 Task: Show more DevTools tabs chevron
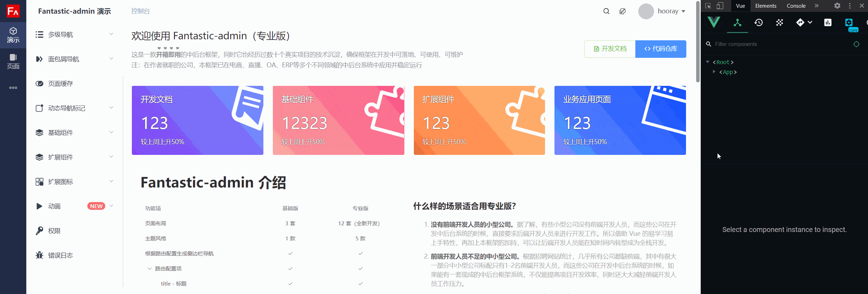pos(816,6)
